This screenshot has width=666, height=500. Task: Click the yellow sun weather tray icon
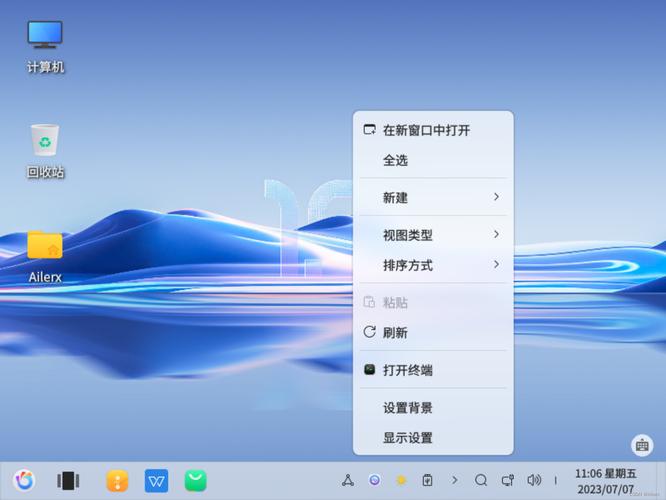click(x=401, y=480)
